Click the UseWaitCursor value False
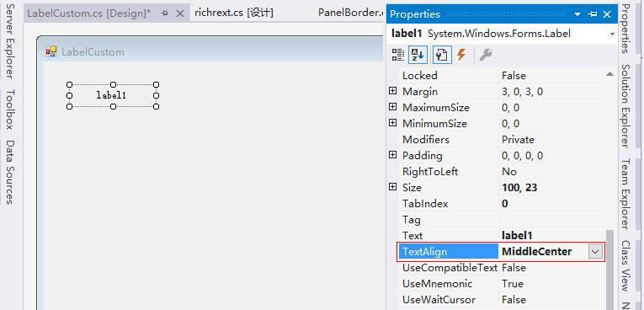644x310 pixels. click(x=514, y=300)
